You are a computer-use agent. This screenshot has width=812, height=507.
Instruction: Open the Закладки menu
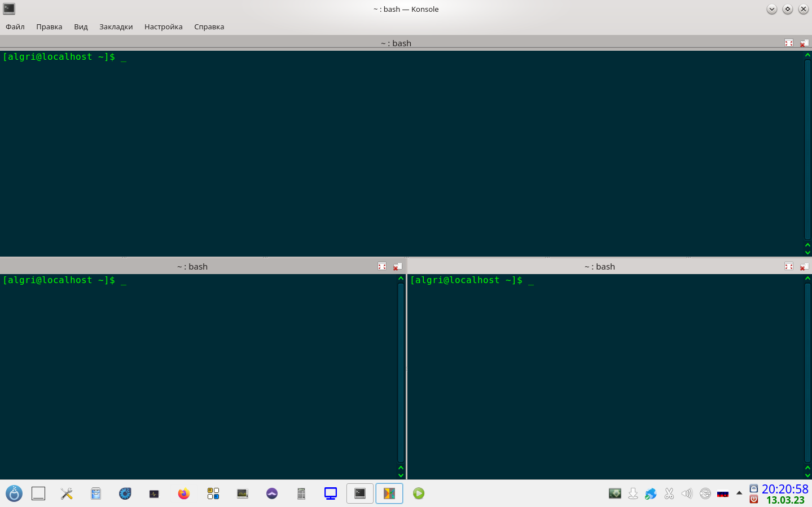[116, 27]
